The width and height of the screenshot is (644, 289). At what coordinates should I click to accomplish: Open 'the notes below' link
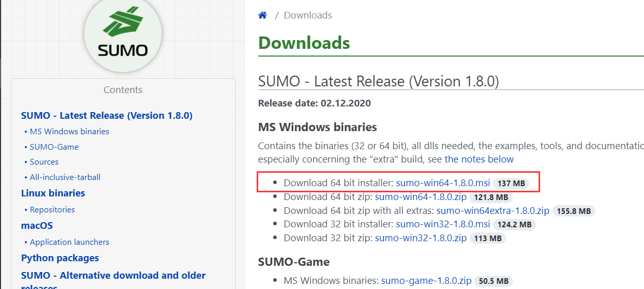[x=479, y=159]
